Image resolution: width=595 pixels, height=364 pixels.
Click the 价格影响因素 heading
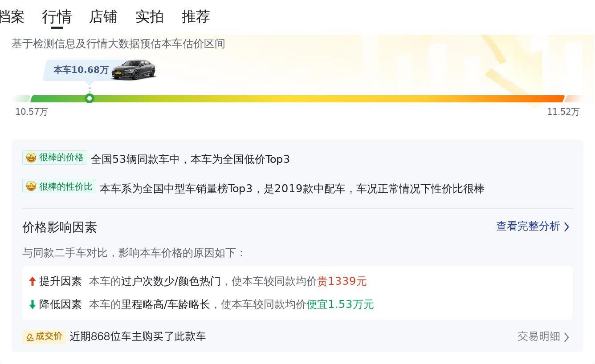coord(60,227)
